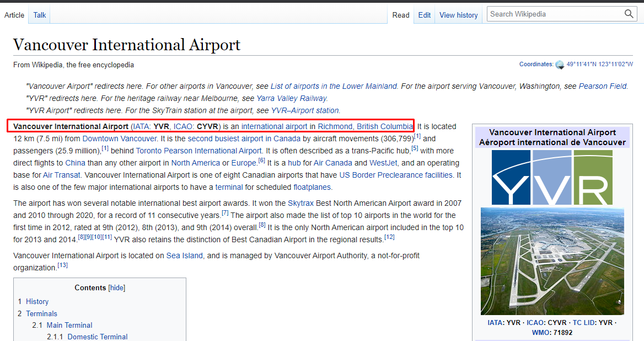Jump to Domestic Terminal in contents
The image size is (644, 341).
coord(98,337)
